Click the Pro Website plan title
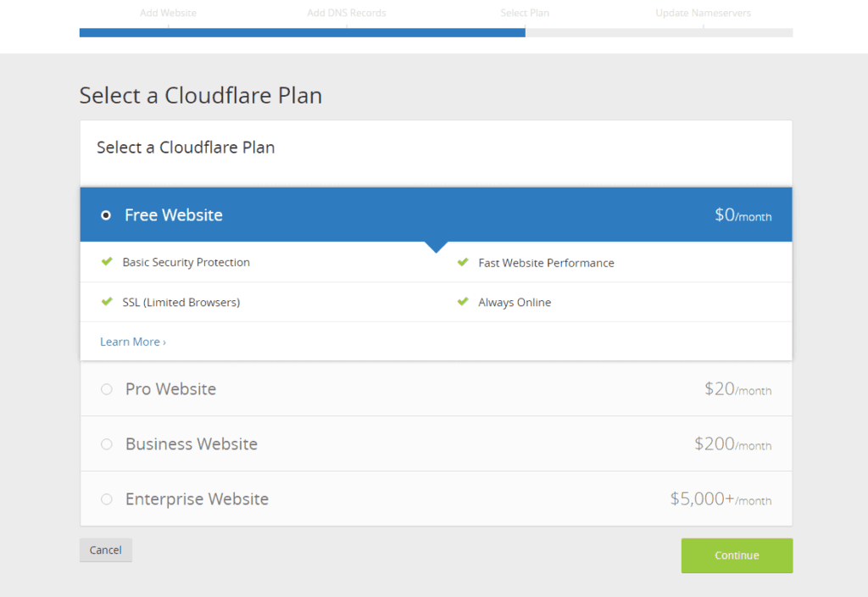The image size is (868, 597). tap(170, 388)
